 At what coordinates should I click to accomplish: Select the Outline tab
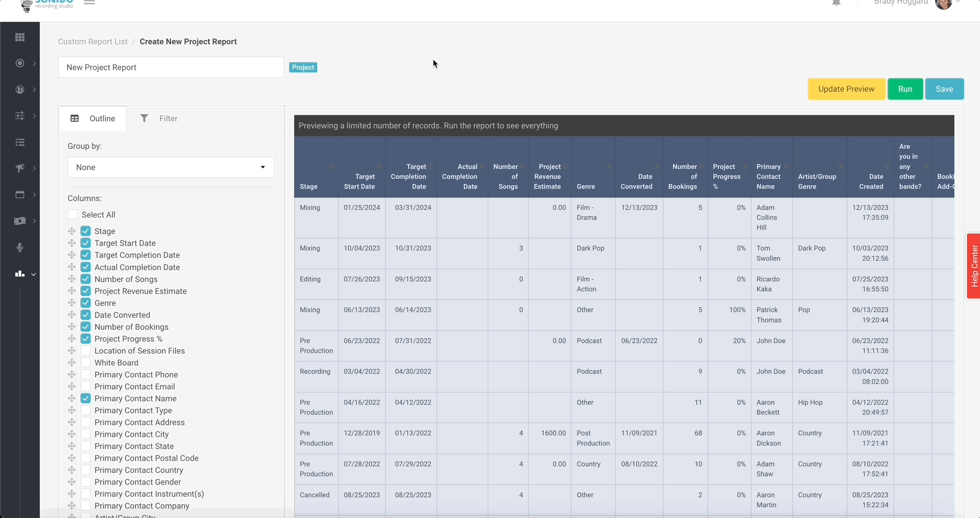click(93, 119)
